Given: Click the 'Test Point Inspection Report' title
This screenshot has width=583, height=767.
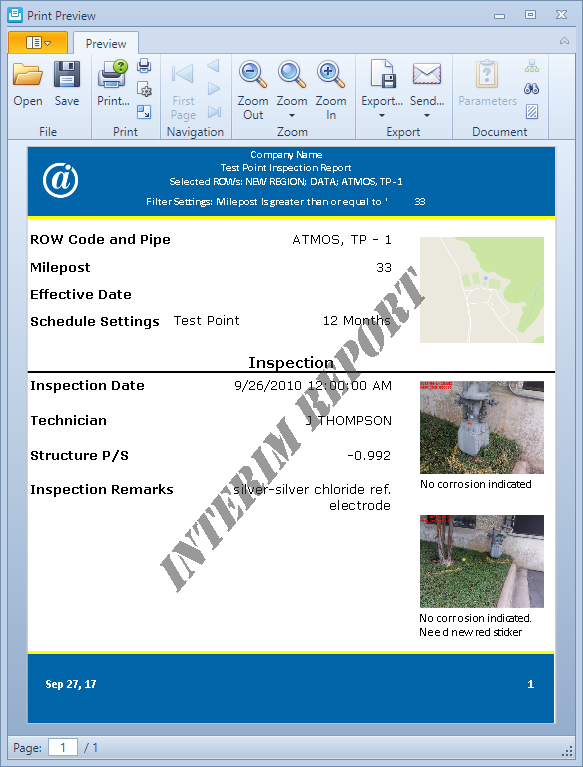Looking at the screenshot, I should (286, 168).
